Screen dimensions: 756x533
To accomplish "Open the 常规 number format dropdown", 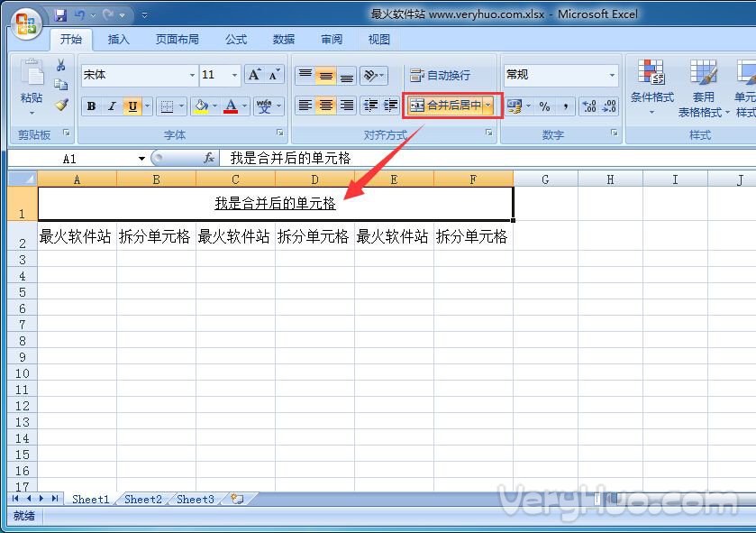I will pyautogui.click(x=612, y=75).
